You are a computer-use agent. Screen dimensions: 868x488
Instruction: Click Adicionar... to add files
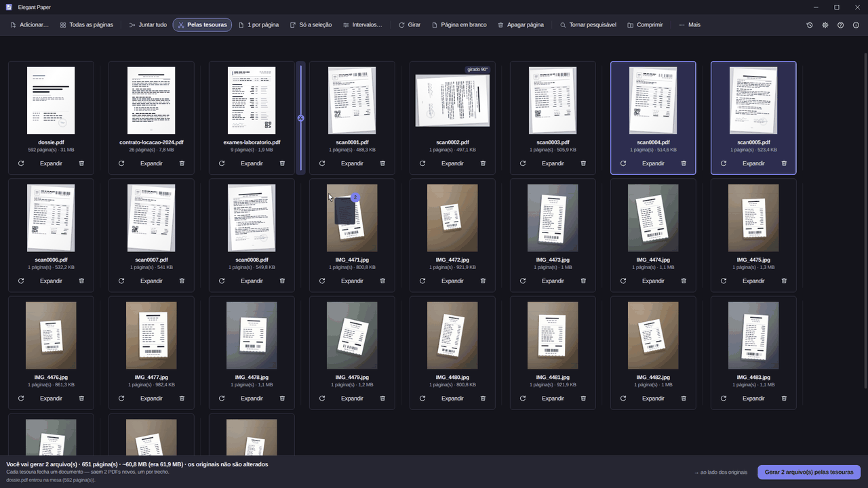pyautogui.click(x=29, y=25)
